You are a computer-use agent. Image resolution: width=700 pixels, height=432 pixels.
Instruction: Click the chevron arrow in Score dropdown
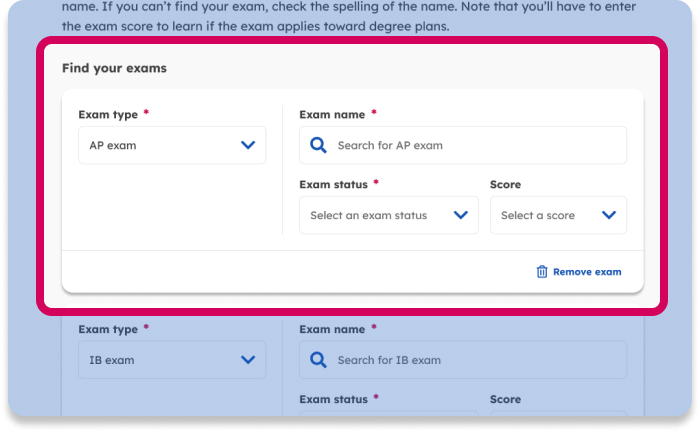coord(609,215)
